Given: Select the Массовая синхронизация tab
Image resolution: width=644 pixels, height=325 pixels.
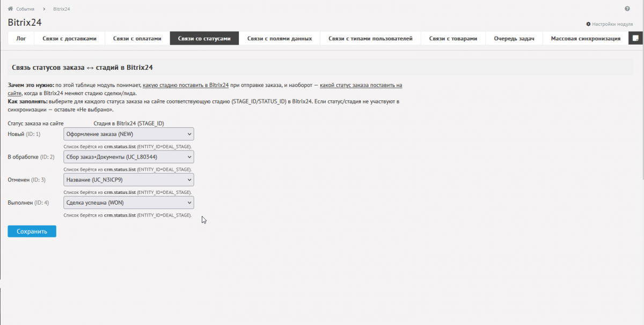Looking at the screenshot, I should click(586, 39).
